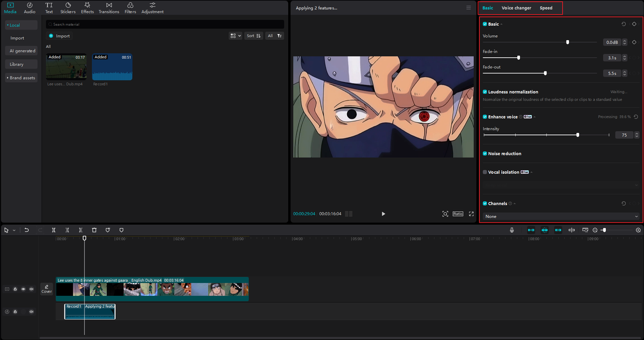Viewport: 644px width, 340px height.
Task: Click the preview split icon beside zoom out
Action: coord(585,230)
